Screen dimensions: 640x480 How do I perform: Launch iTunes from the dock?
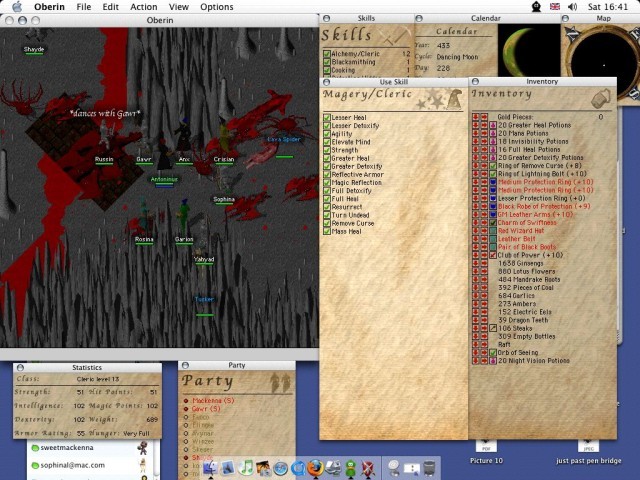pos(246,468)
